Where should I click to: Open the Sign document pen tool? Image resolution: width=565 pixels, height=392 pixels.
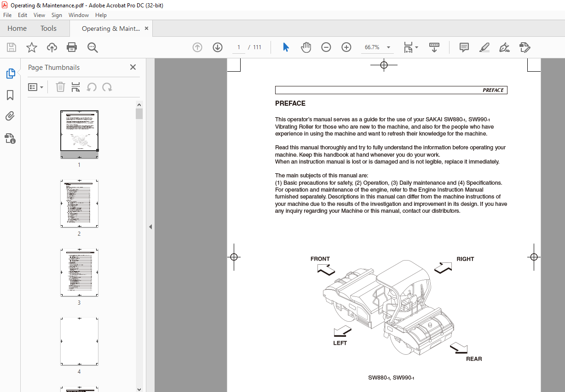click(504, 47)
